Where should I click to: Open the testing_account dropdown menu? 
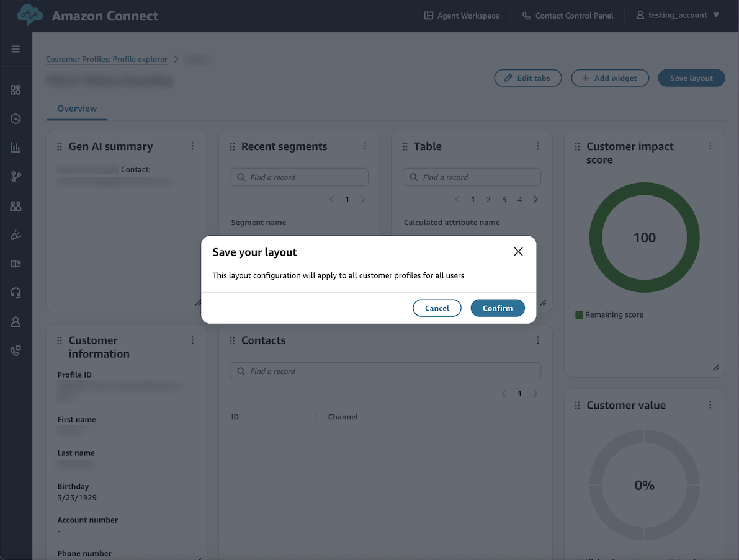coord(678,15)
